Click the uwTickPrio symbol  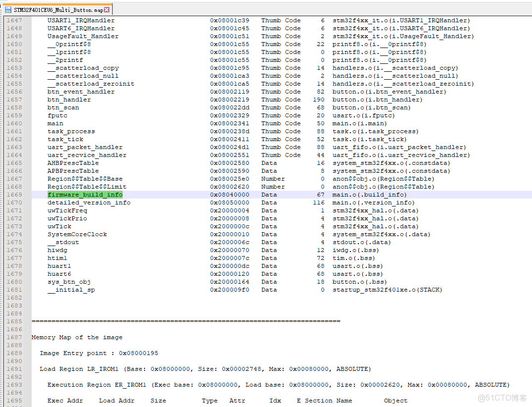67,219
